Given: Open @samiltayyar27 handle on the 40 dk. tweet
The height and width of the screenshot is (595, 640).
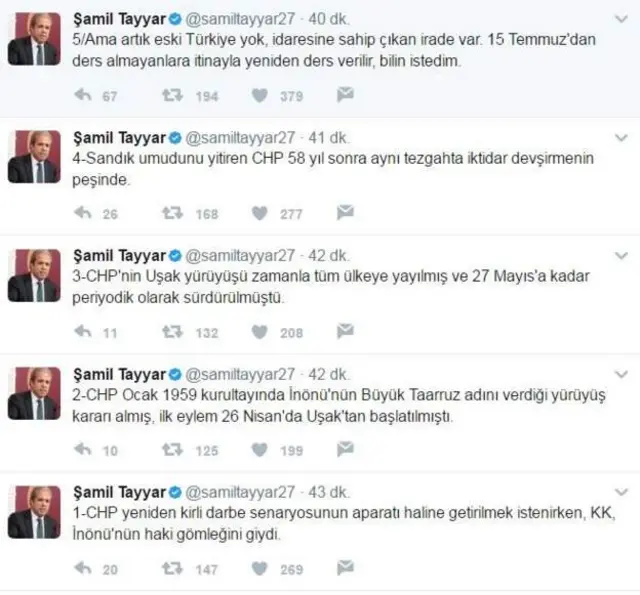Looking at the screenshot, I should pyautogui.click(x=240, y=19).
